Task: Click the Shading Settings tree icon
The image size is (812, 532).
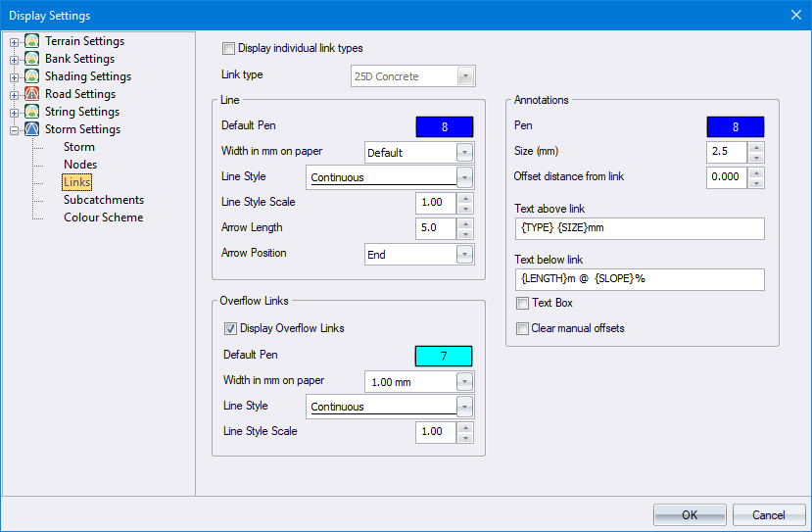Action: (32, 76)
